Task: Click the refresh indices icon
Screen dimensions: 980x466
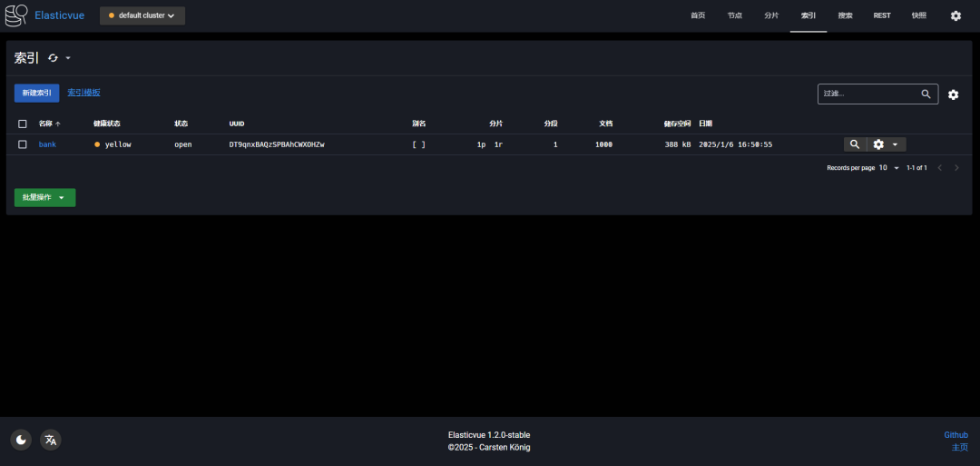Action: click(x=53, y=58)
